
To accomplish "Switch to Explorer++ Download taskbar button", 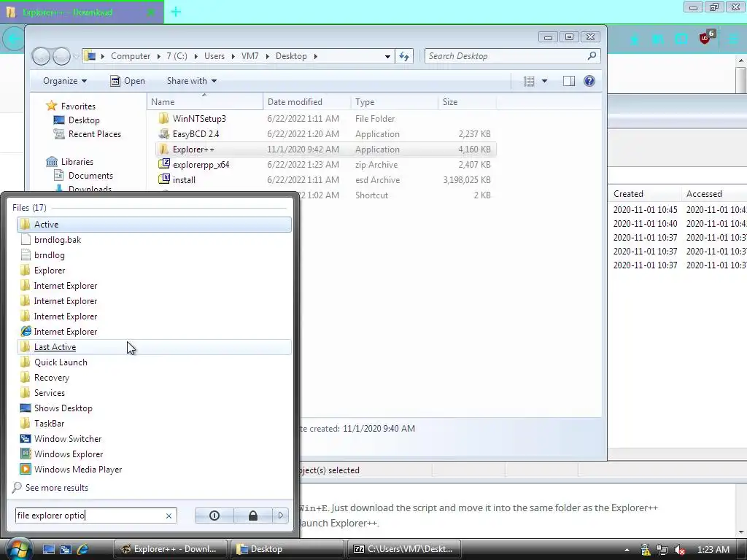I will tap(171, 549).
